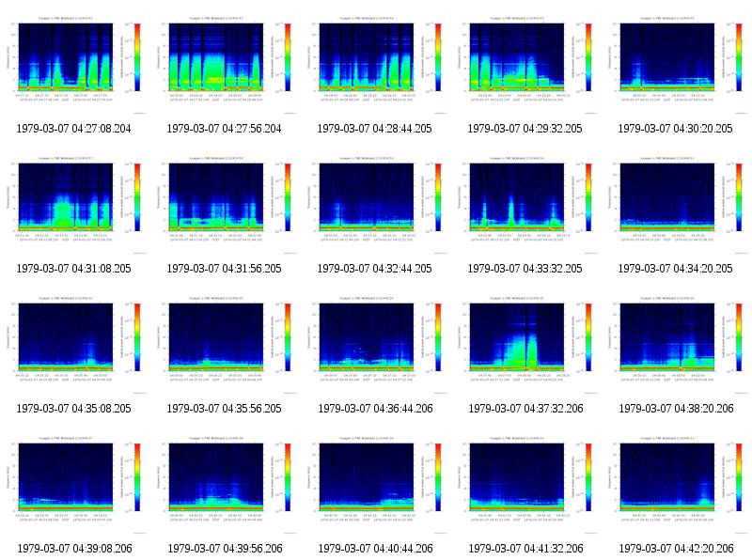Viewport: 752px width, 560px height.
Task: Click the caption 1979-03-07 04:30:20.205
Action: pos(675,129)
